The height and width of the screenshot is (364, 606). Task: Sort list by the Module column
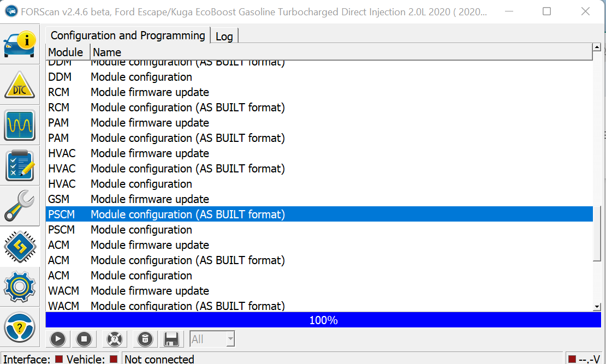click(66, 52)
